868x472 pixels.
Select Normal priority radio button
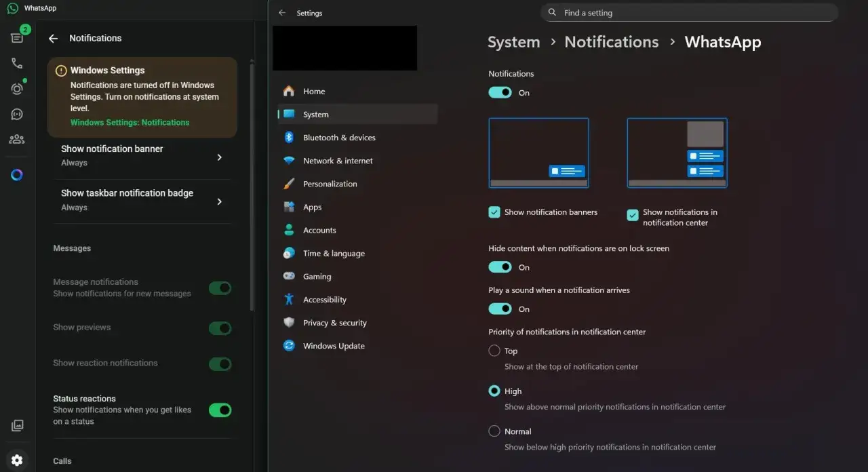(494, 431)
